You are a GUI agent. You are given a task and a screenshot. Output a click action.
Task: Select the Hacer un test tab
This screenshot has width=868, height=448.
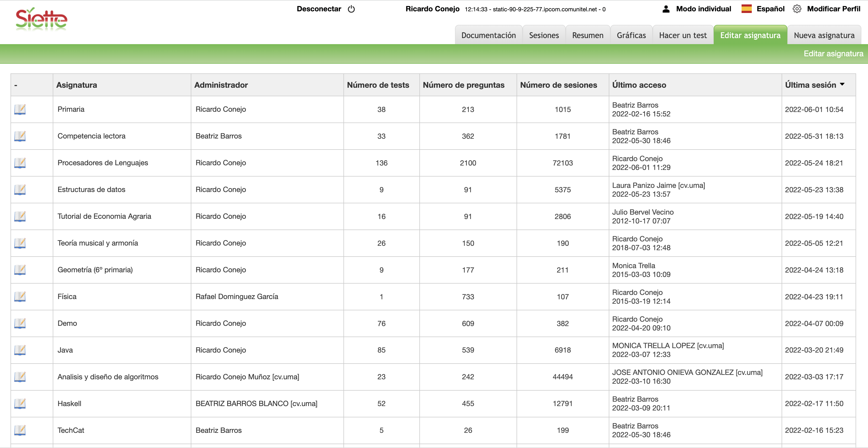683,35
